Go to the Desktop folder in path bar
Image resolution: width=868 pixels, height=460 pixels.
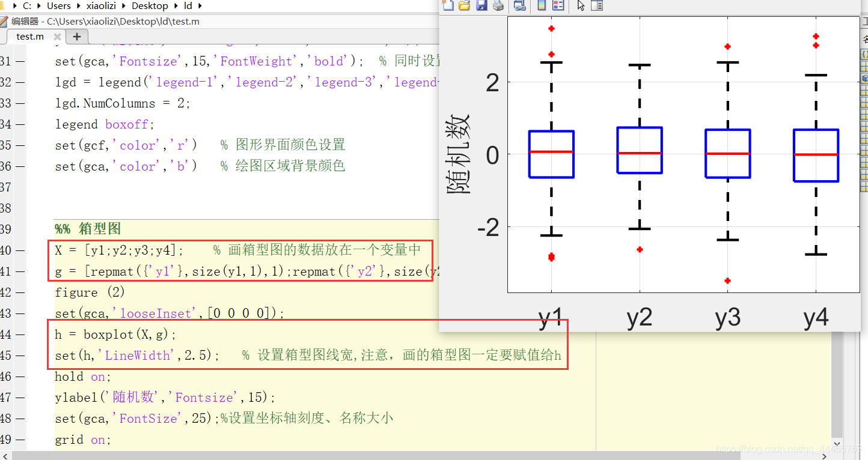tap(150, 6)
